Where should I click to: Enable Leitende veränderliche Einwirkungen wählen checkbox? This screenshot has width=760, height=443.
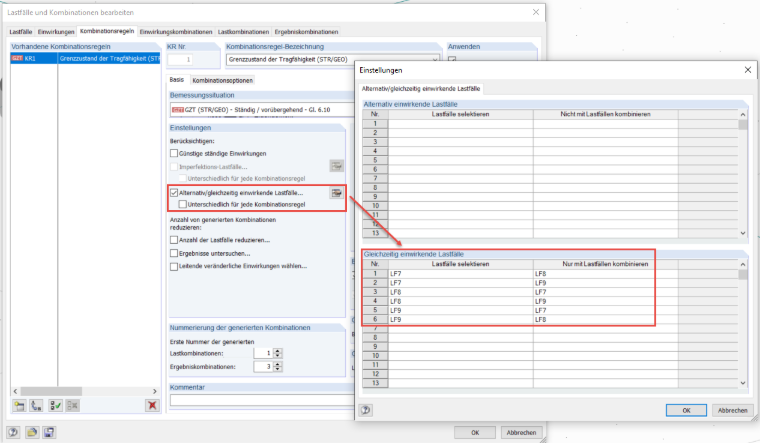[x=174, y=266]
